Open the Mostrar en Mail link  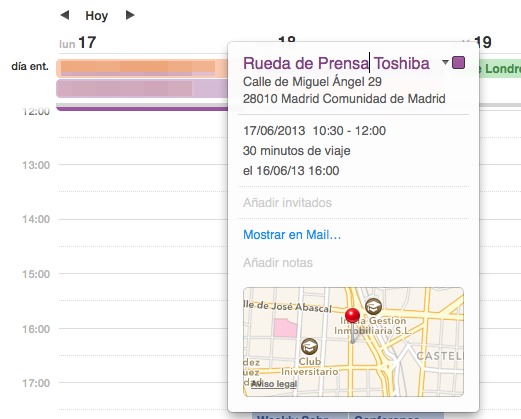point(292,235)
